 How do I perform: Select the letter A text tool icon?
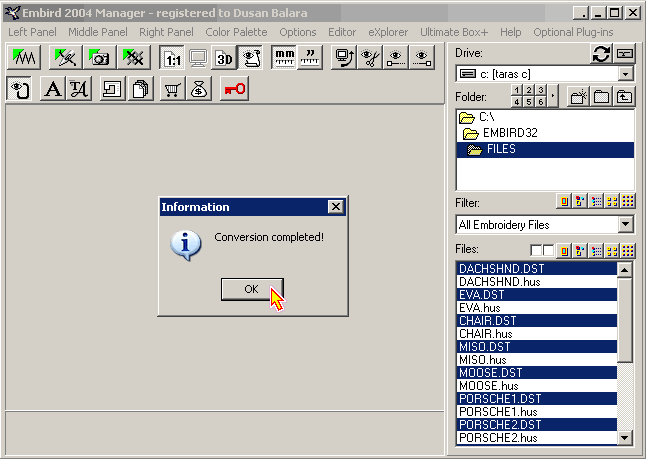click(x=52, y=90)
